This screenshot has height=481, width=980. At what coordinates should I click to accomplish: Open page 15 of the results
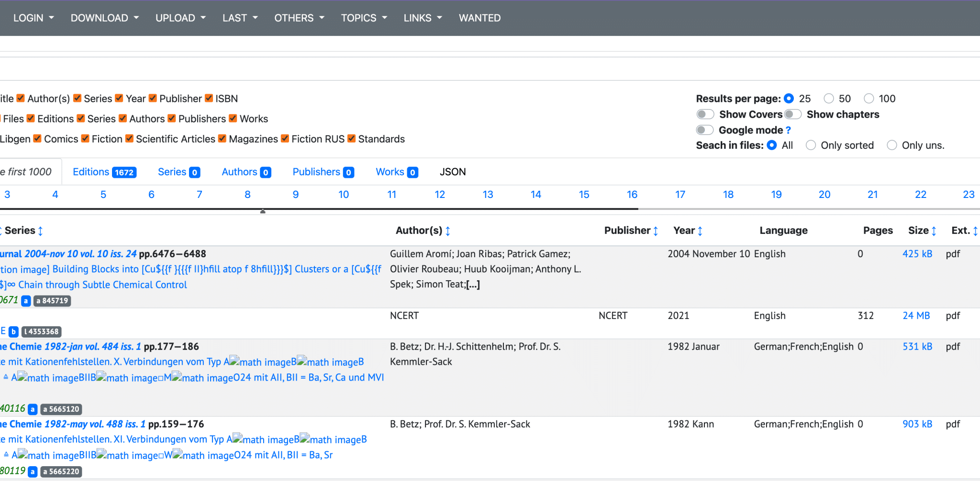[x=584, y=195]
